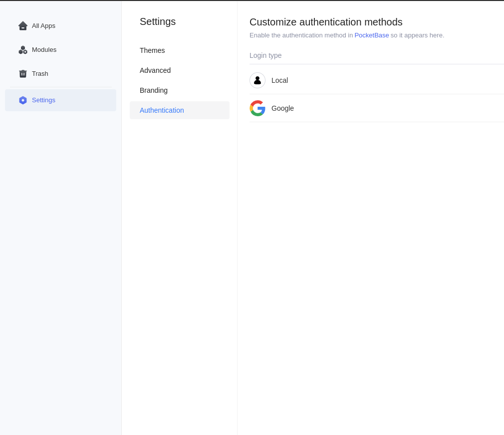This screenshot has width=504, height=435.
Task: Click the Login type column header
Action: pos(265,55)
